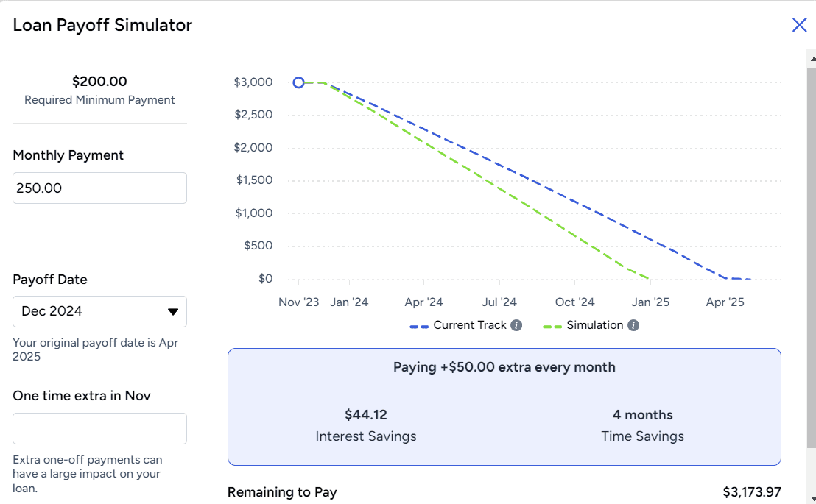
Task: Open the Simulation info icon
Action: point(633,326)
